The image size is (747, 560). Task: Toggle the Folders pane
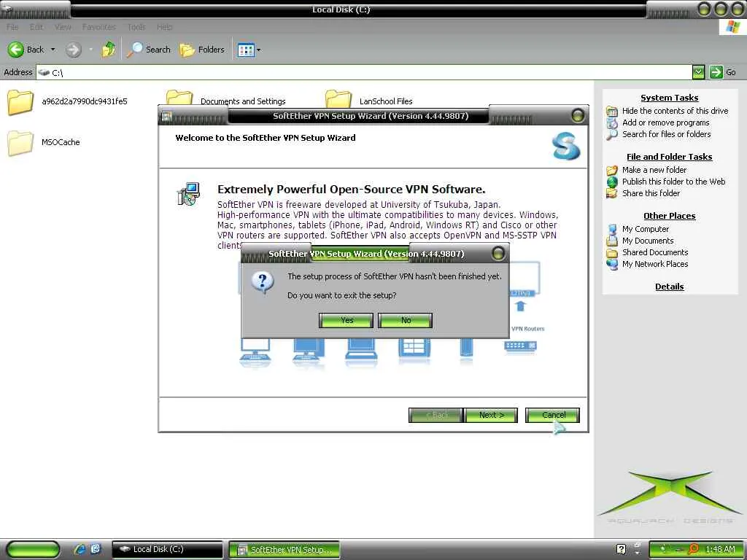tap(202, 50)
